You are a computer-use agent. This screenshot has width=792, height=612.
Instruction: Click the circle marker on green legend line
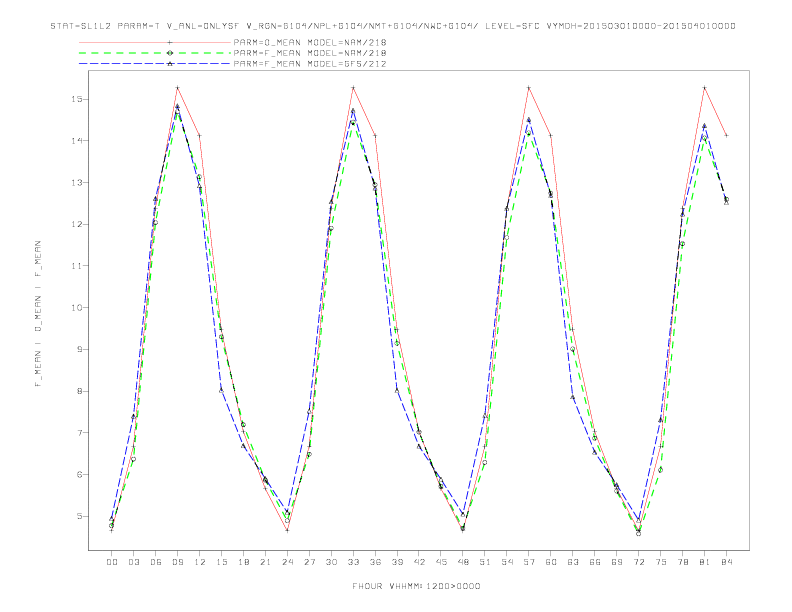pyautogui.click(x=170, y=53)
